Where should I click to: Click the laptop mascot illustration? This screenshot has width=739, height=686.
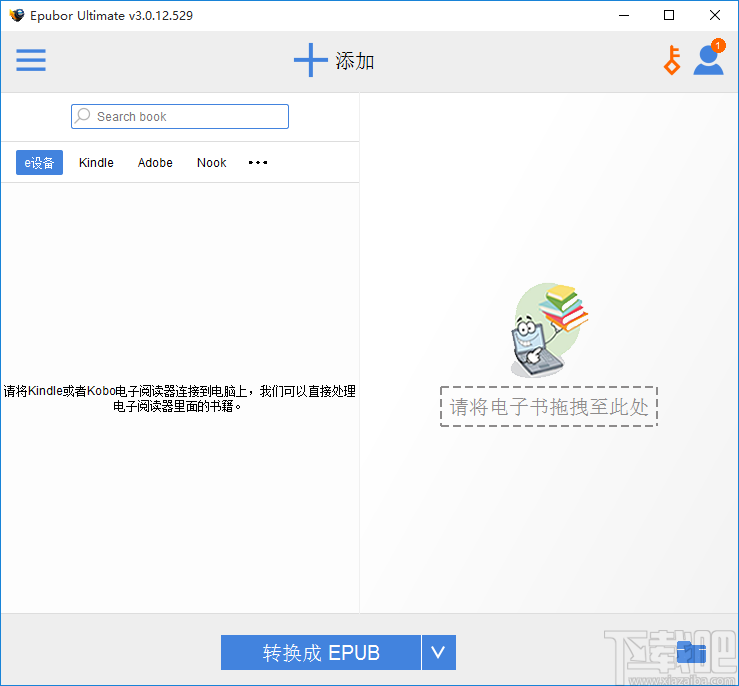click(x=550, y=330)
